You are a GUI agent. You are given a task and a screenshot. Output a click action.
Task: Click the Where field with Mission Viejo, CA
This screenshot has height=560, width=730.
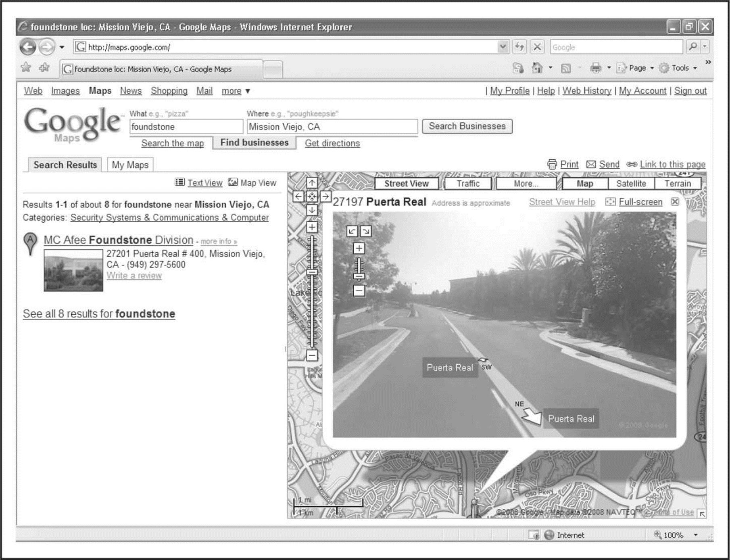332,127
